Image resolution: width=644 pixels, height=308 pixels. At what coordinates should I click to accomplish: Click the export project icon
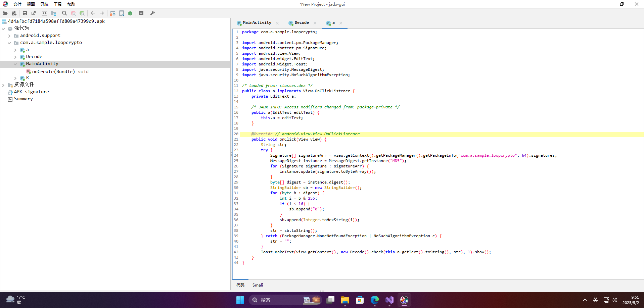click(x=34, y=13)
